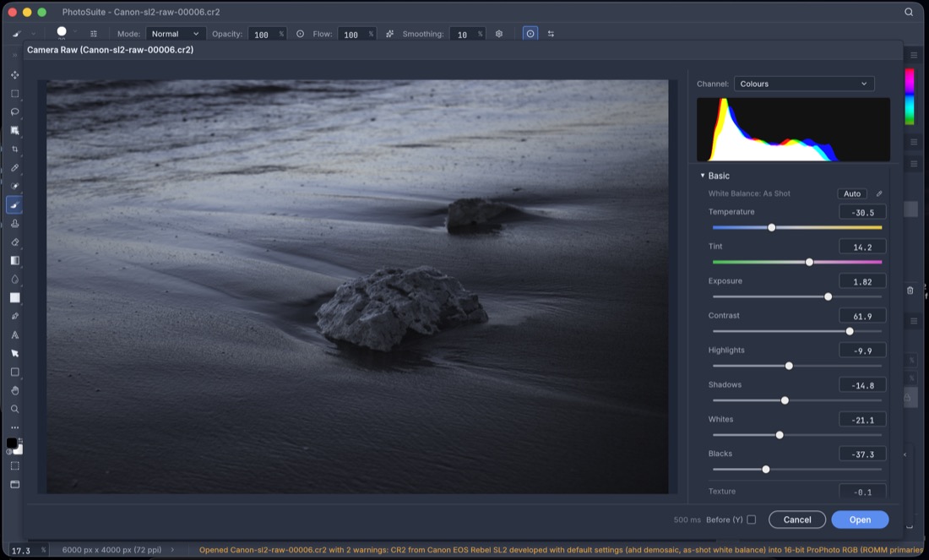Adjust the Exposure slider handle
The width and height of the screenshot is (929, 560).
(828, 296)
